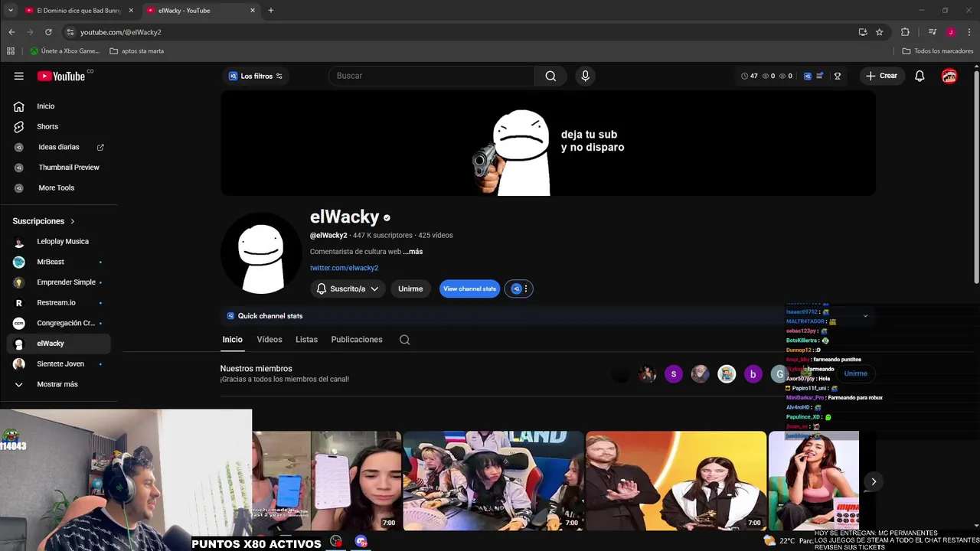Open Chrome three-dot menu
The width and height of the screenshot is (980, 551).
pyautogui.click(x=969, y=32)
